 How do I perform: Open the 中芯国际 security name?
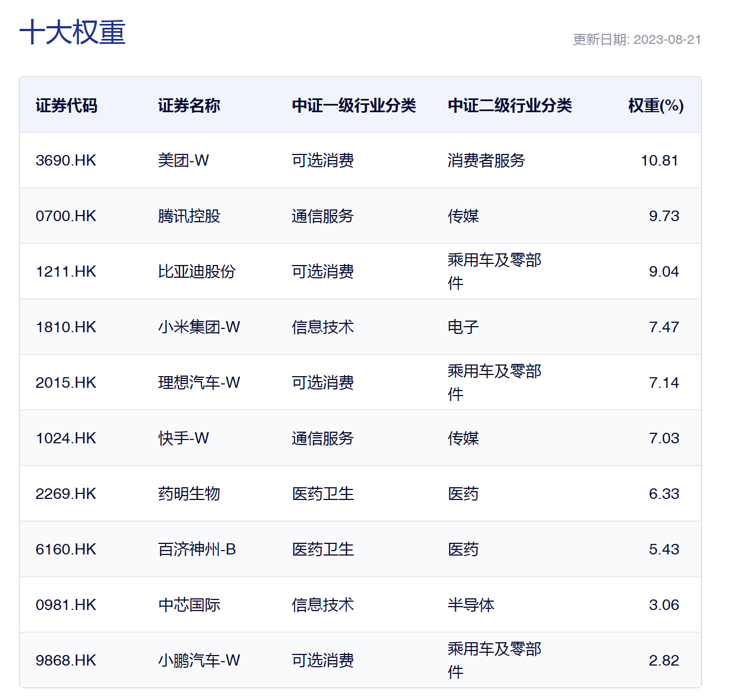coord(189,605)
